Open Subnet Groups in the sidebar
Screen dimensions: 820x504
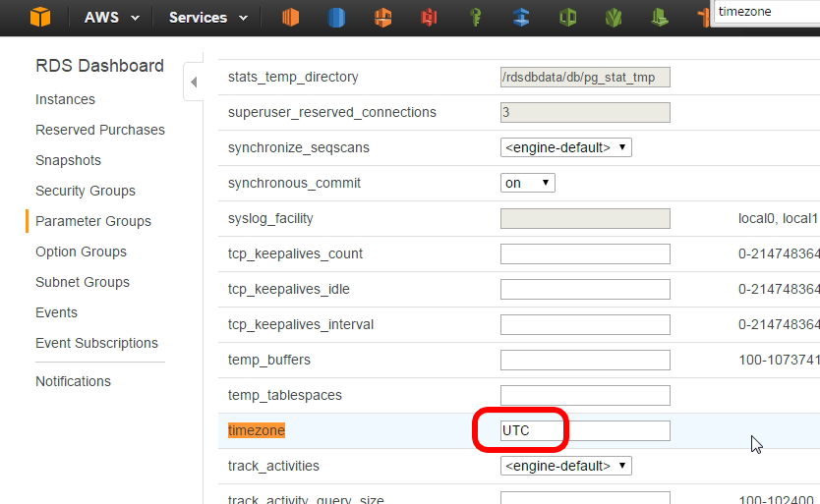pos(83,282)
